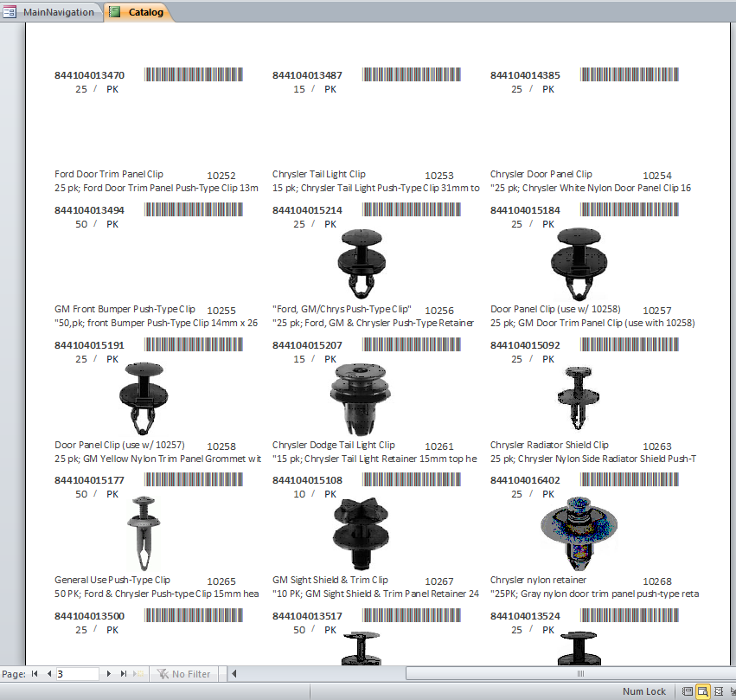Click the description starting '25 pk; GM Yellow Nylon Trim'
The height and width of the screenshot is (700, 736).
pos(157,459)
